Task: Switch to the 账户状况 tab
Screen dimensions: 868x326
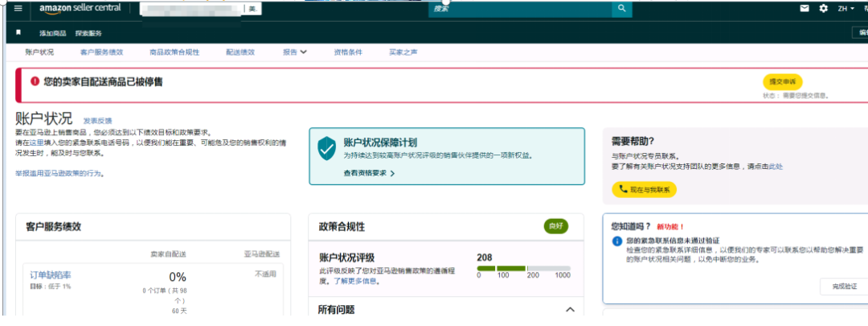Action: [39, 52]
